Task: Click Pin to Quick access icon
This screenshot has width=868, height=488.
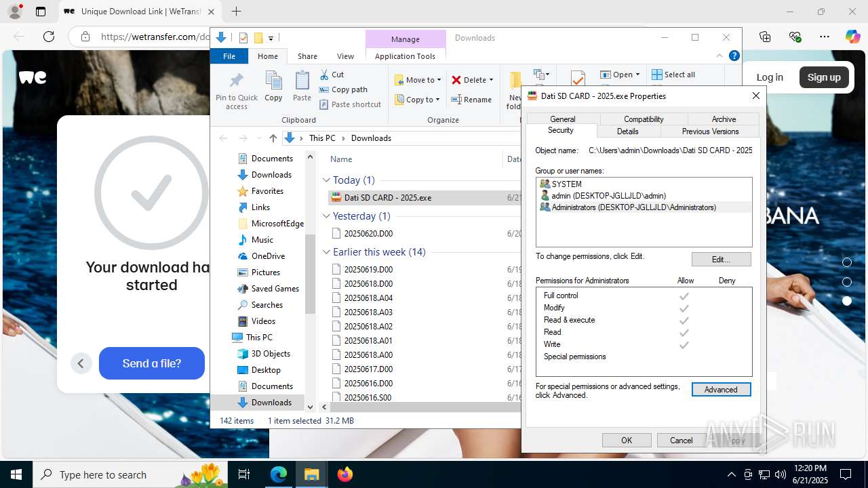Action: (x=237, y=90)
